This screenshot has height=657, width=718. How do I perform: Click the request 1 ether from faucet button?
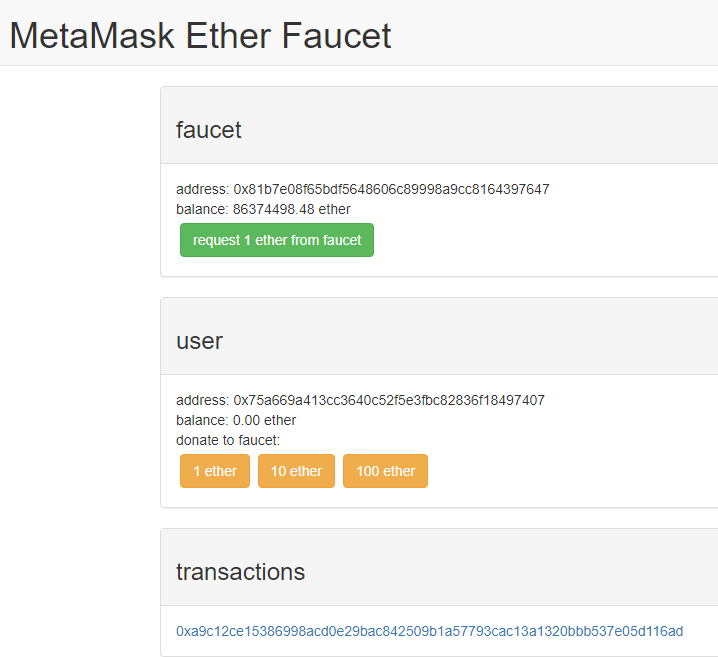(277, 240)
